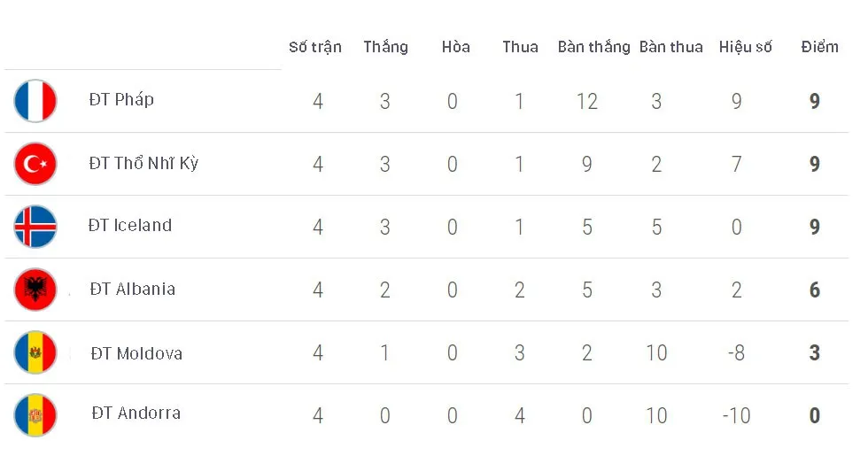
Task: Sort by the Điểm column header
Action: (x=820, y=47)
